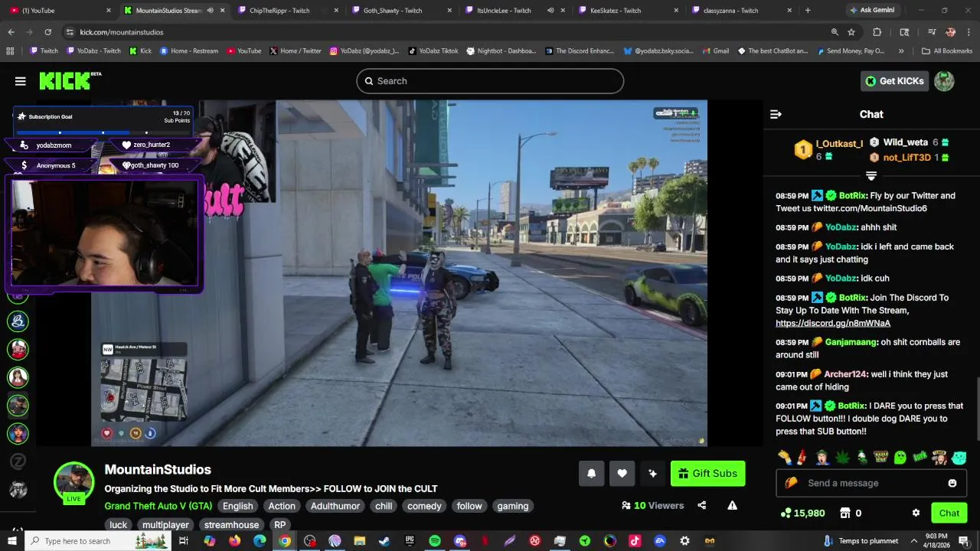
Task: Open the Grand Theft Auto V category link
Action: coord(158,506)
